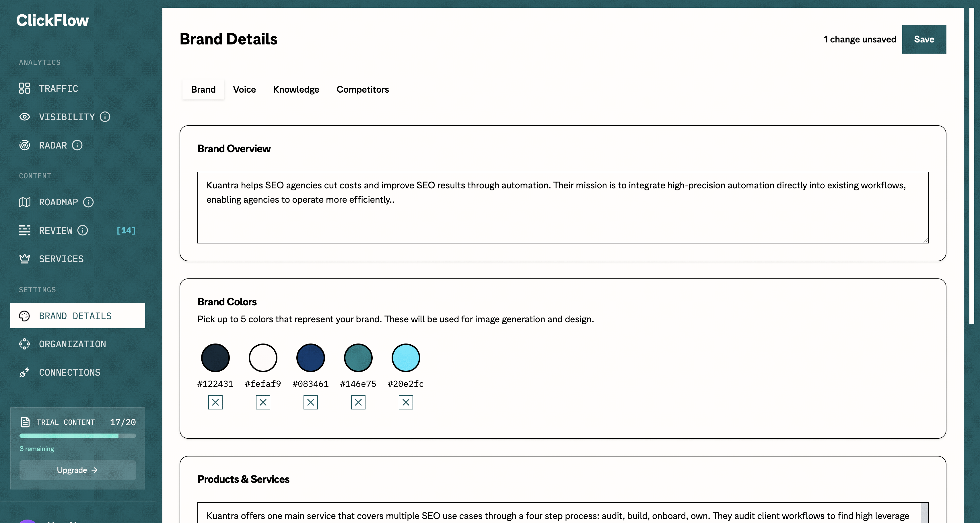Click the Visibility eye icon
Screen dimensions: 980x523
click(24, 117)
